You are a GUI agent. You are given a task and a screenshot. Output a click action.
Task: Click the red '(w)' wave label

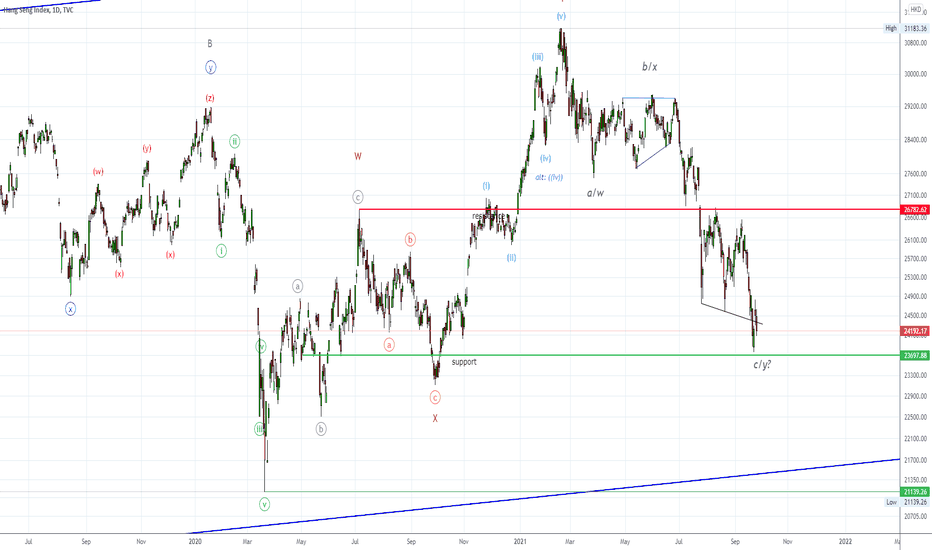click(98, 172)
